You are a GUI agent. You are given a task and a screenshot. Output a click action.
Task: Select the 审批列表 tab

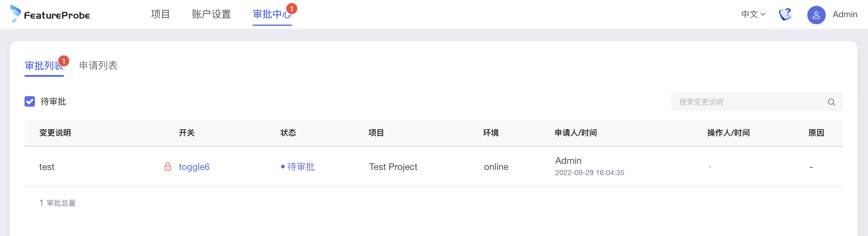44,65
